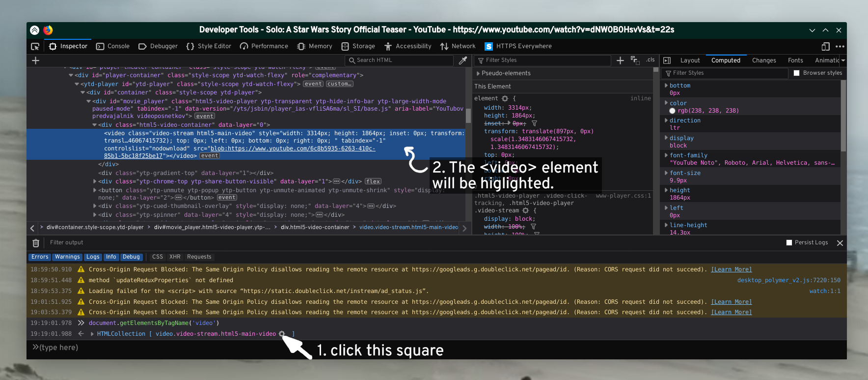The image size is (868, 380).
Task: Click the Search HTML field
Action: pos(399,60)
